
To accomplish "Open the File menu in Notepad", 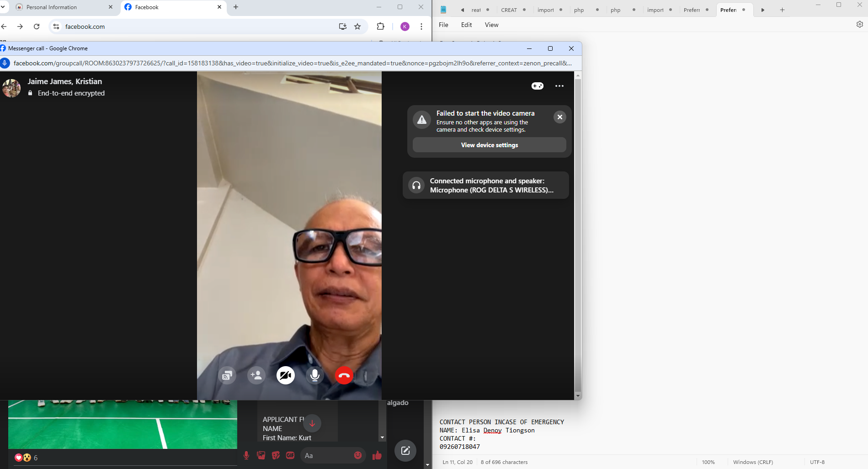I will [443, 25].
